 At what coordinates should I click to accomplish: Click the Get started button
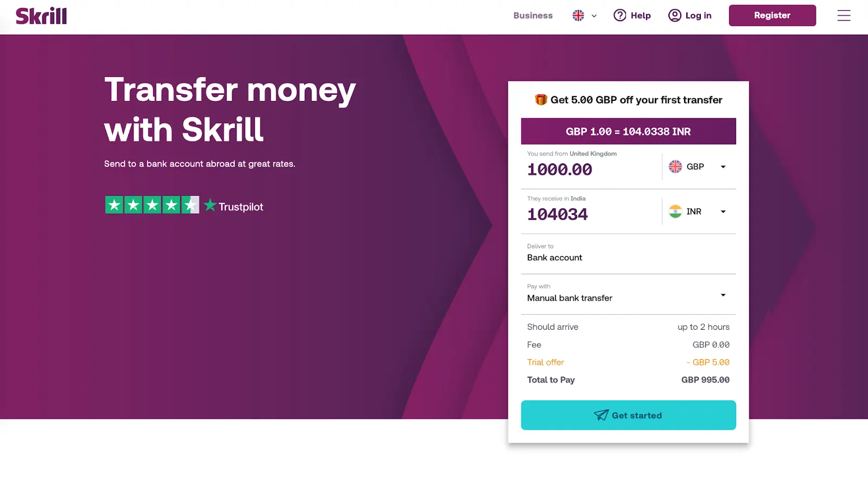(x=628, y=415)
